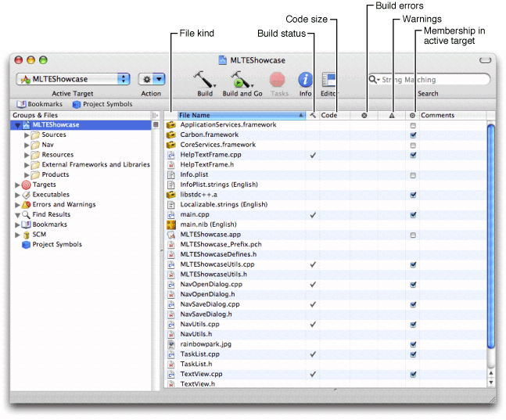The image size is (506, 420).
Task: Uncheck target membership for Carbon.framework
Action: click(x=413, y=135)
